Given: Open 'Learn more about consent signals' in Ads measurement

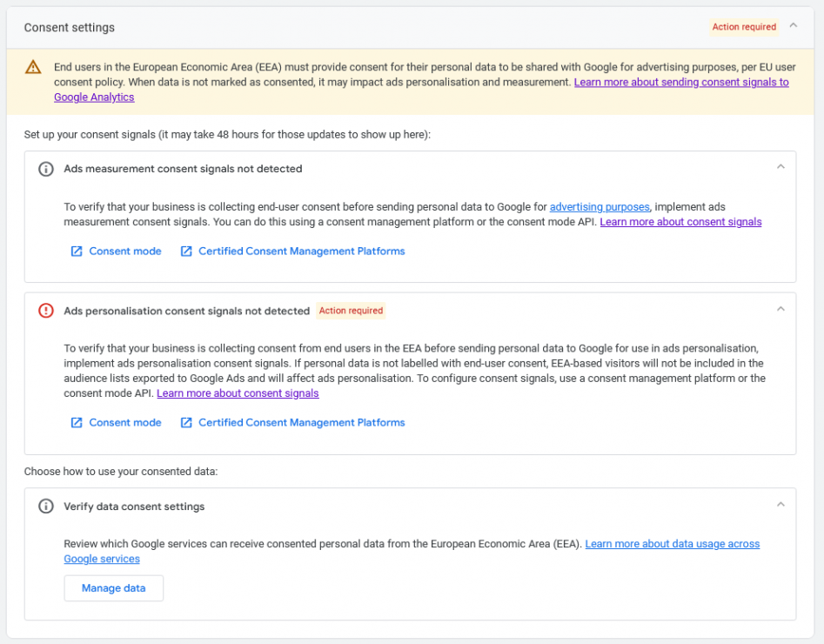Looking at the screenshot, I should tap(680, 222).
